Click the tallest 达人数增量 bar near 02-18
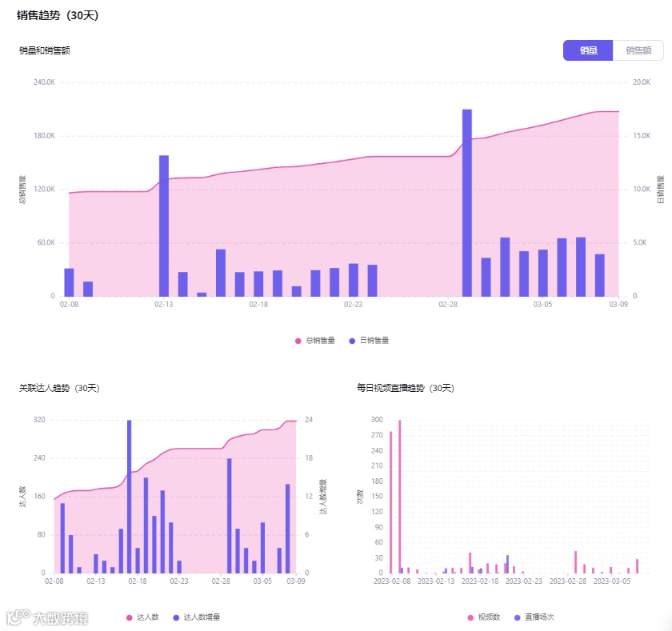Screen dimensions: 672x631 (129, 497)
